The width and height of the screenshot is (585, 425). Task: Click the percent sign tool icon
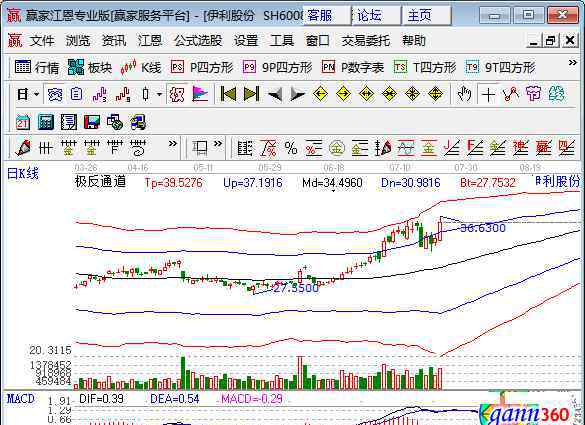tap(291, 148)
